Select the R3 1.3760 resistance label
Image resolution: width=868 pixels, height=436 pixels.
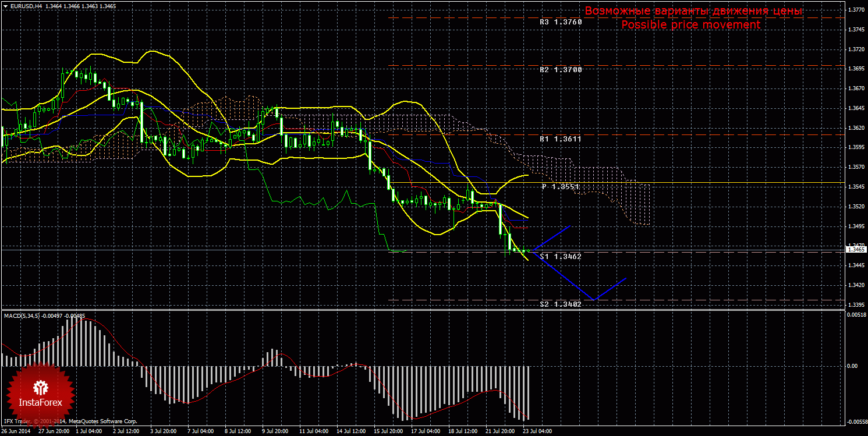[x=561, y=22]
